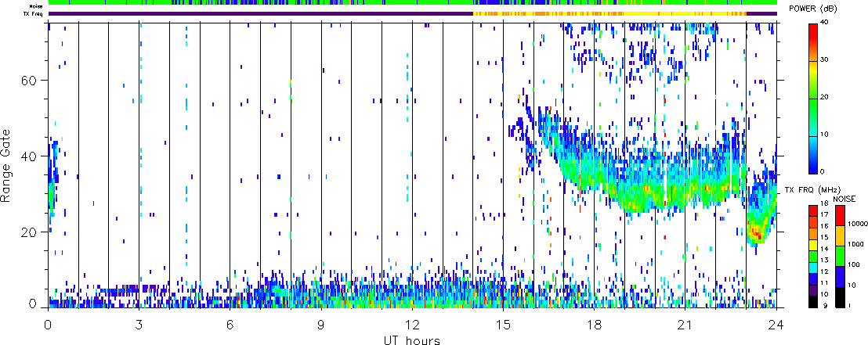
Task: Pick the red top of the power colorbar
Action: click(x=814, y=30)
